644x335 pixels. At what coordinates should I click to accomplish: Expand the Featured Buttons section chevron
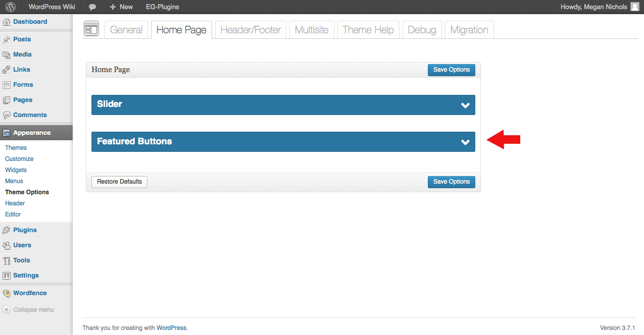(x=465, y=142)
